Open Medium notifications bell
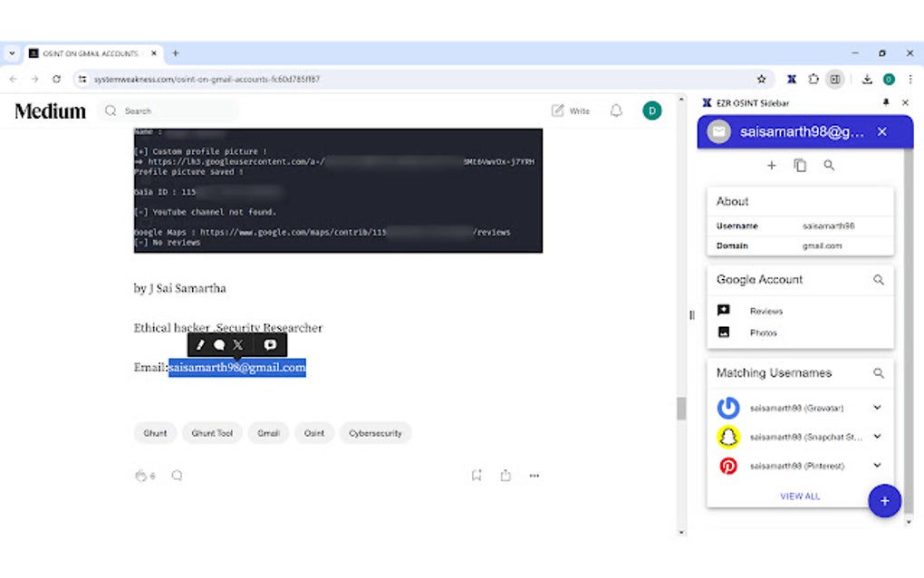The height and width of the screenshot is (578, 924). point(616,111)
